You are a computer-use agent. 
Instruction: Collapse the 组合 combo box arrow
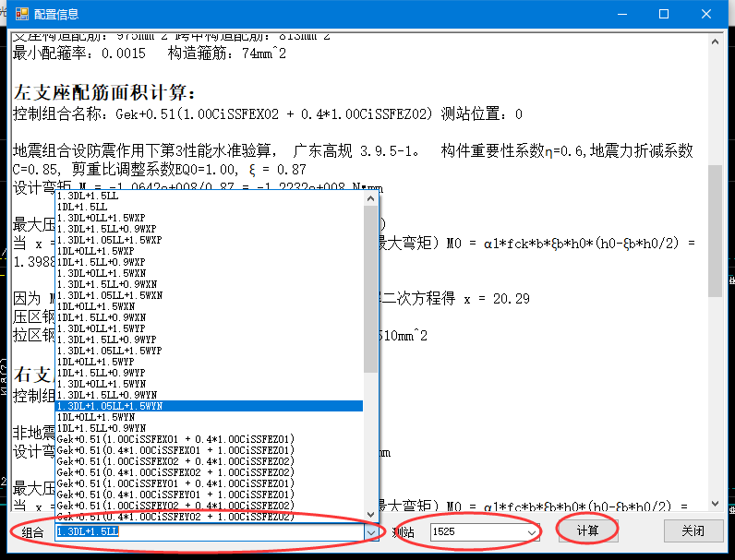coord(371,532)
